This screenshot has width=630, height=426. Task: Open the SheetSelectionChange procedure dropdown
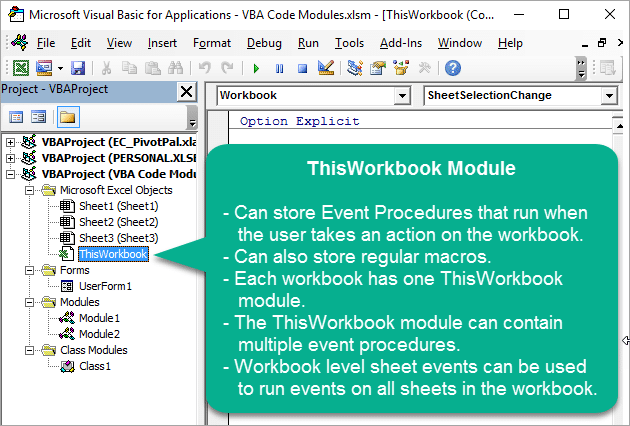click(x=608, y=96)
